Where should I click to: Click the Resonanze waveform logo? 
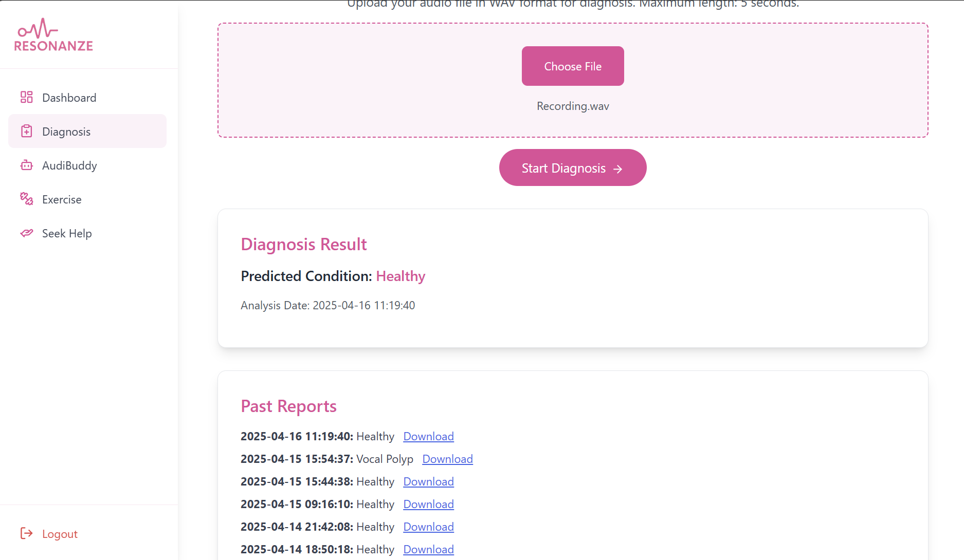[x=53, y=35]
